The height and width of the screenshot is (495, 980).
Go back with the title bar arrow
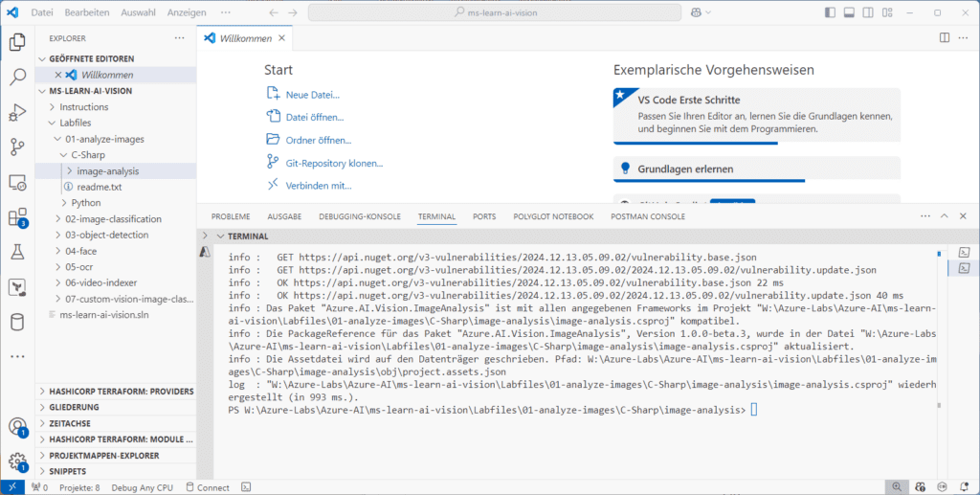273,12
